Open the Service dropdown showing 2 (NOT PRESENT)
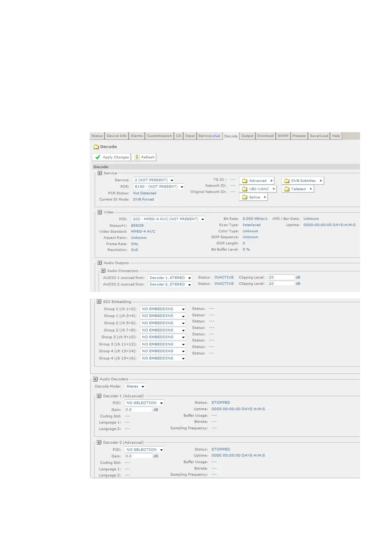The image size is (392, 555). 154,180
